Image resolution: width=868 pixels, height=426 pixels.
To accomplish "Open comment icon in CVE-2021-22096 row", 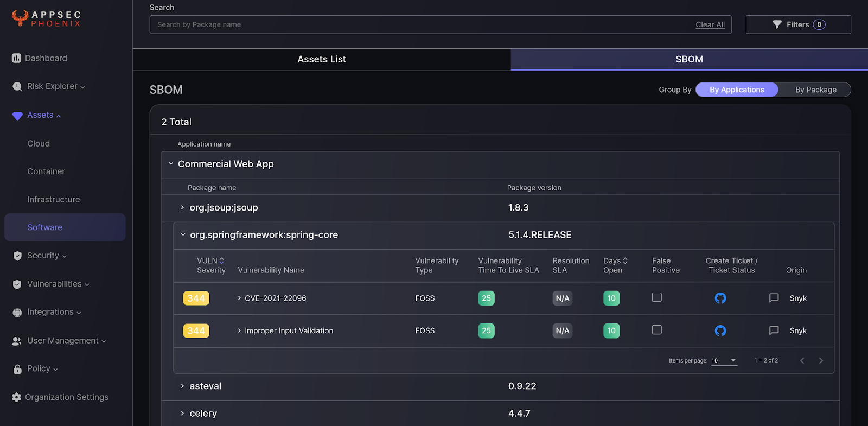I will point(774,298).
